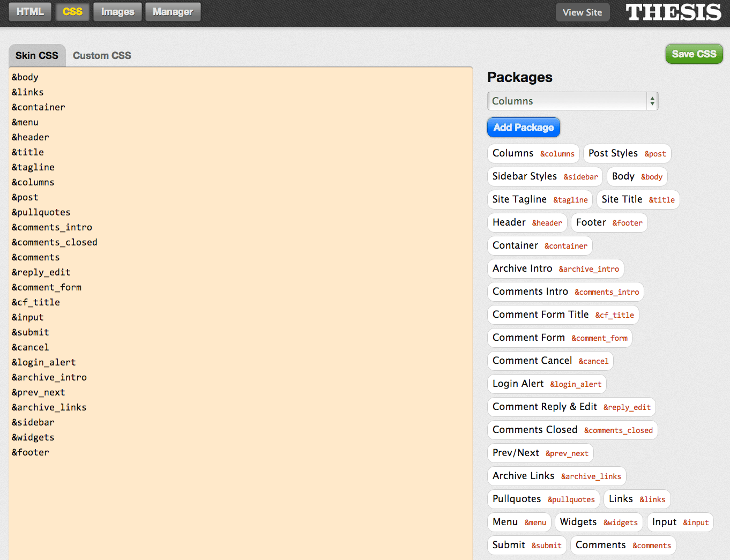This screenshot has height=560, width=730.
Task: Open the Widgets package
Action: [598, 522]
